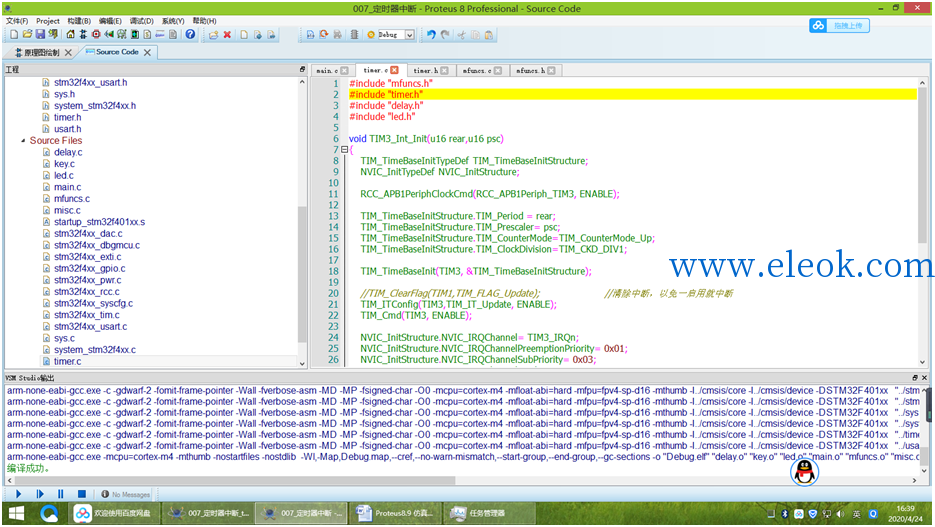Collapse the code fold at line 7
The width and height of the screenshot is (935, 527).
(x=344, y=150)
